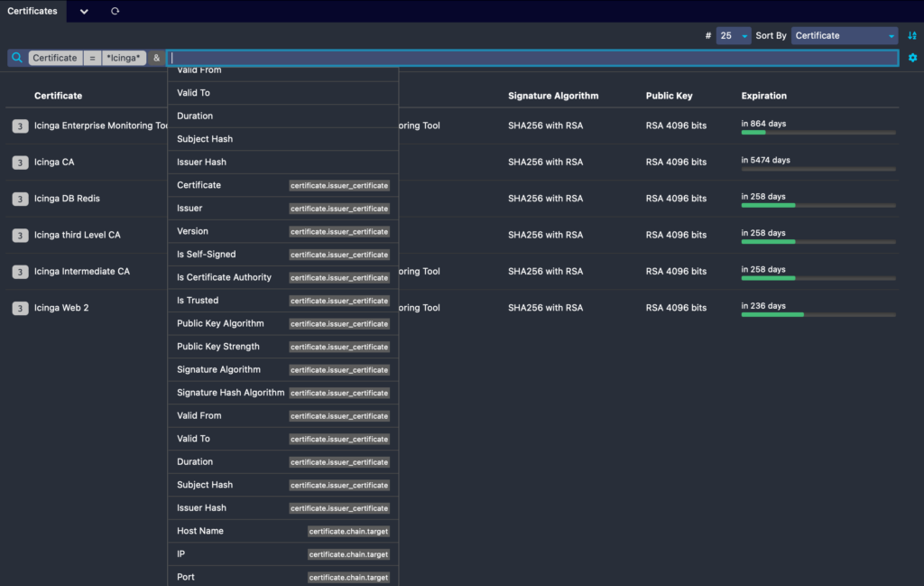The height and width of the screenshot is (586, 924).
Task: Click the chain count badge beside Icinga DB Redis
Action: [x=20, y=199]
